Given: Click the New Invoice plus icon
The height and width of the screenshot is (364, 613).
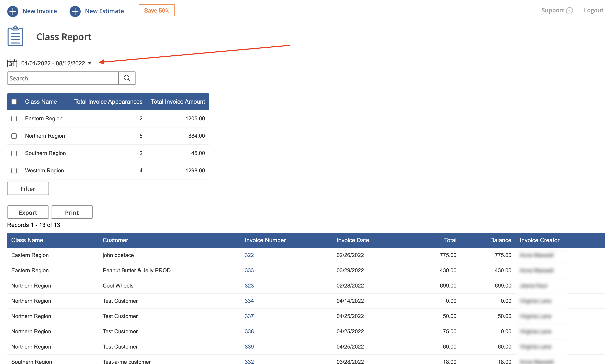Looking at the screenshot, I should coord(13,11).
